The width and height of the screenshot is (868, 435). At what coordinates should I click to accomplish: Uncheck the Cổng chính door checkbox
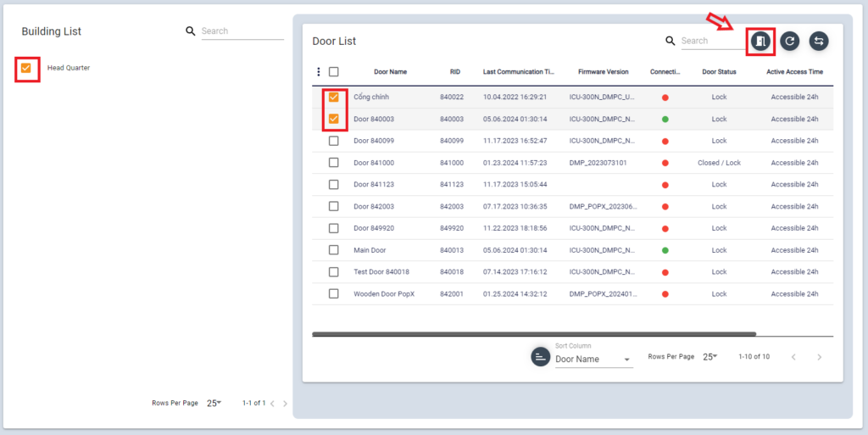(x=334, y=97)
